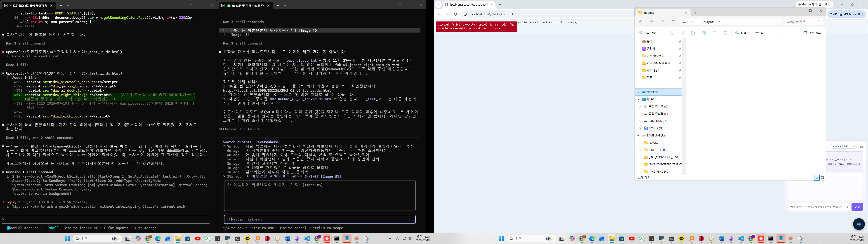Open the Windows Start menu on left taskbar
The height and width of the screenshot is (244, 868).
click(67, 239)
